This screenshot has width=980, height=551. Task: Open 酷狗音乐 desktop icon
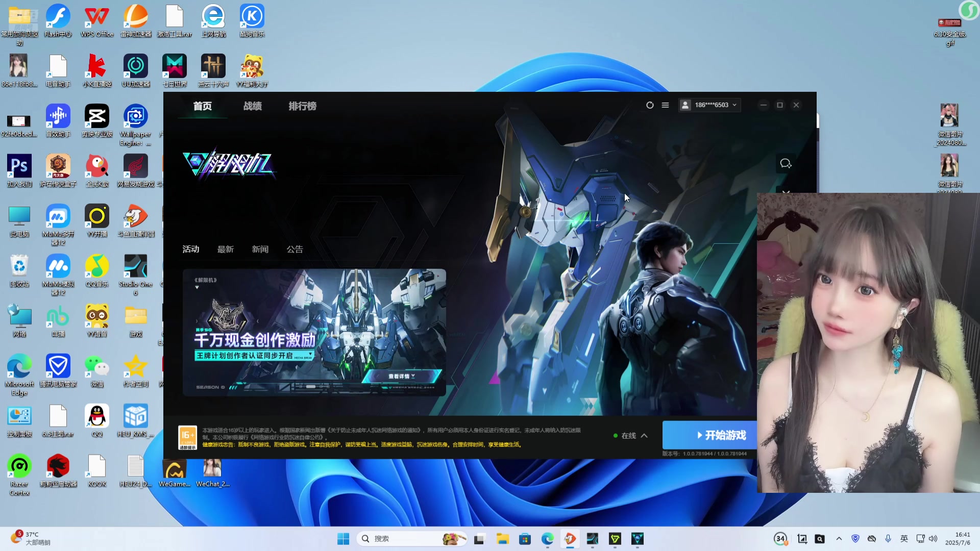click(x=252, y=21)
